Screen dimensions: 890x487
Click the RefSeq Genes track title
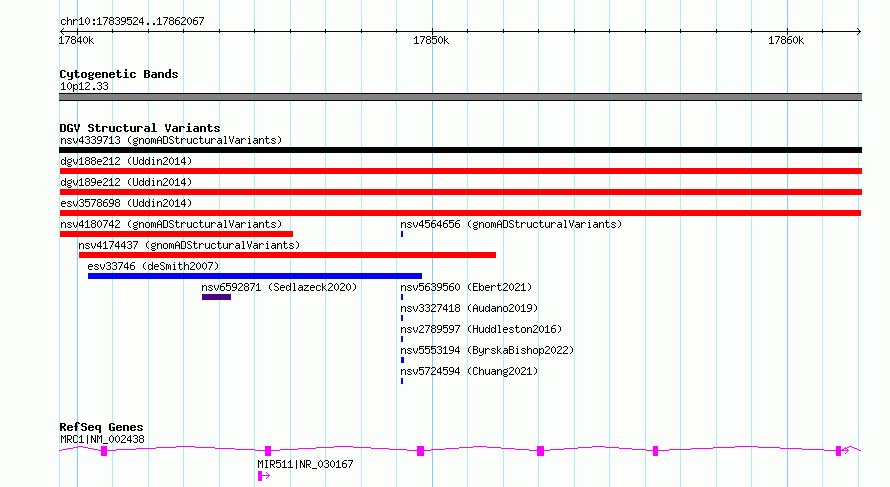(101, 427)
